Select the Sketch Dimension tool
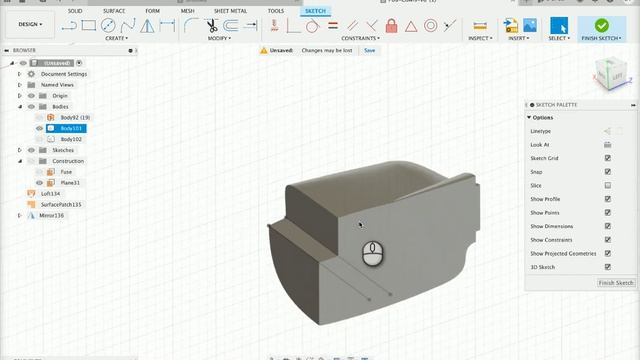 coord(167,26)
